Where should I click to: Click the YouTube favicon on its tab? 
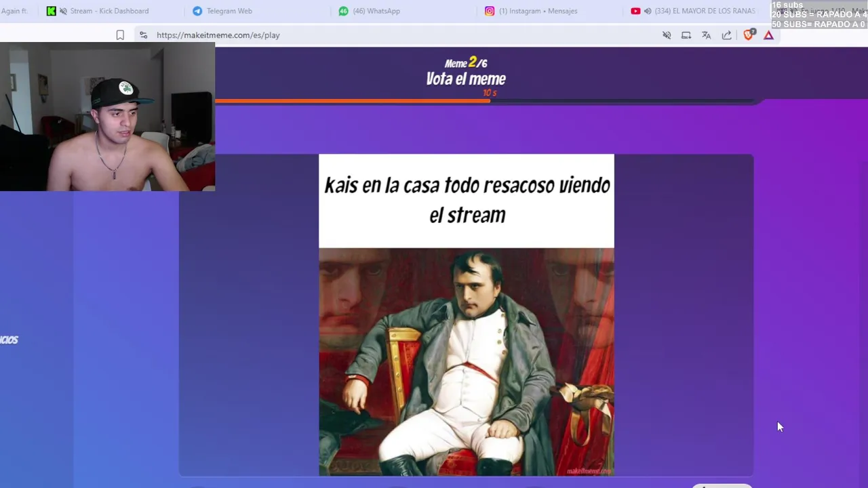(x=635, y=11)
